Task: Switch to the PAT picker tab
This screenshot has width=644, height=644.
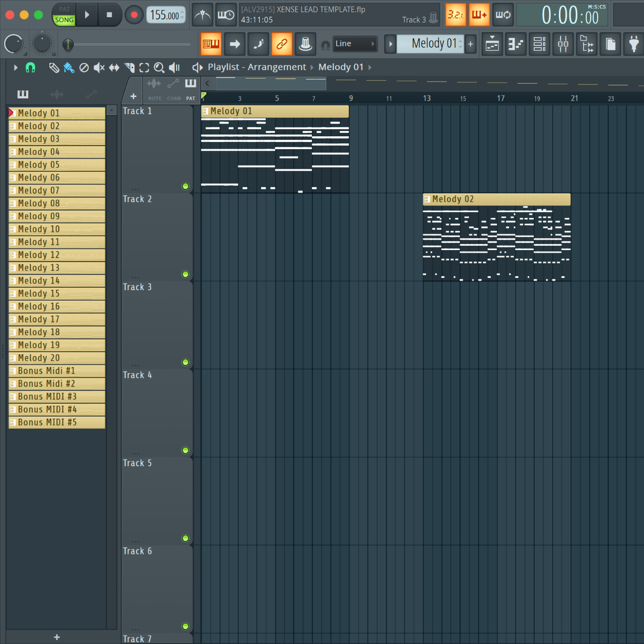Action: coord(191,90)
